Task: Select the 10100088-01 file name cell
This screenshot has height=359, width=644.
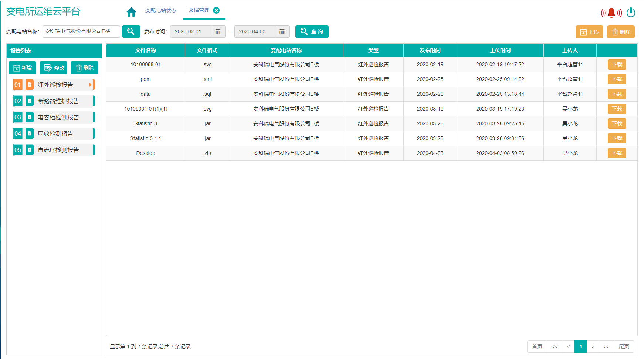Action: point(146,64)
